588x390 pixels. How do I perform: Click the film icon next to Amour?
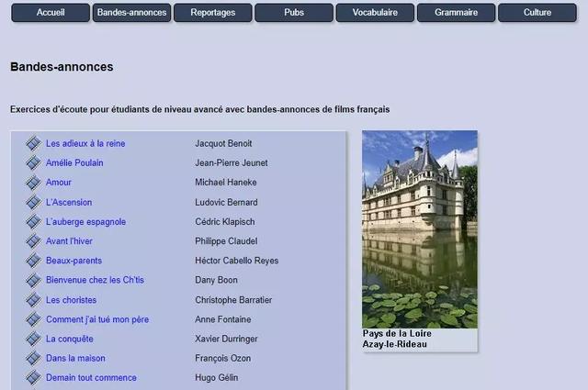33,182
